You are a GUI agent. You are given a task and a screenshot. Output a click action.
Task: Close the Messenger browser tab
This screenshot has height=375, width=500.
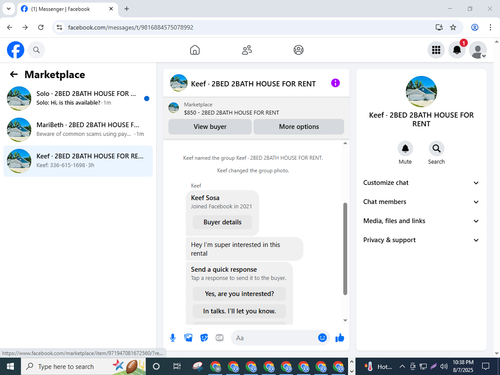111,9
